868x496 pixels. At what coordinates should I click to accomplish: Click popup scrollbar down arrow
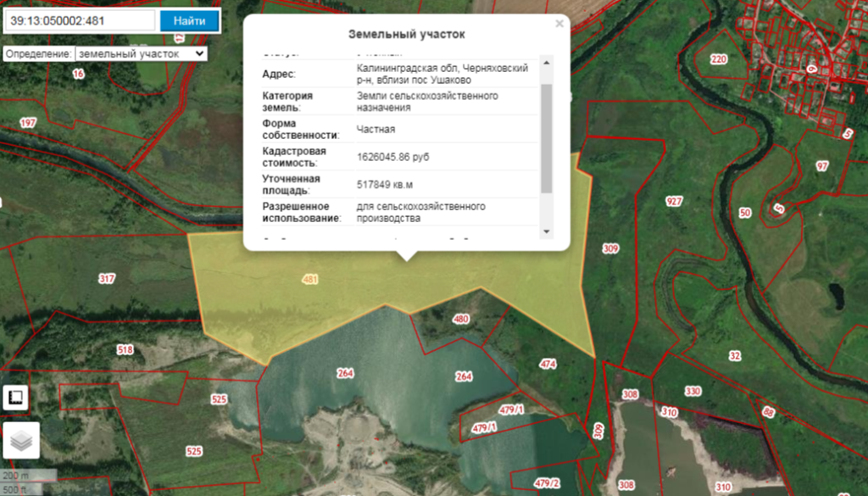click(x=547, y=231)
